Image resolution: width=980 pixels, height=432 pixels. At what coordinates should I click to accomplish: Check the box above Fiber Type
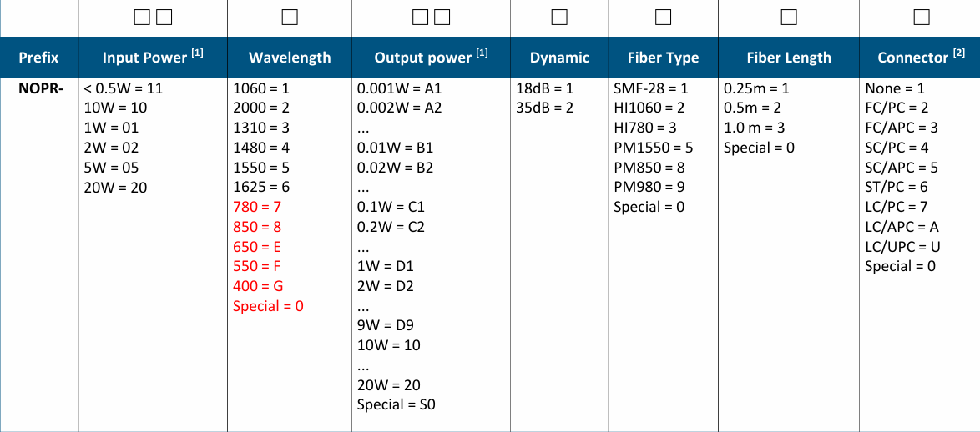tap(663, 17)
